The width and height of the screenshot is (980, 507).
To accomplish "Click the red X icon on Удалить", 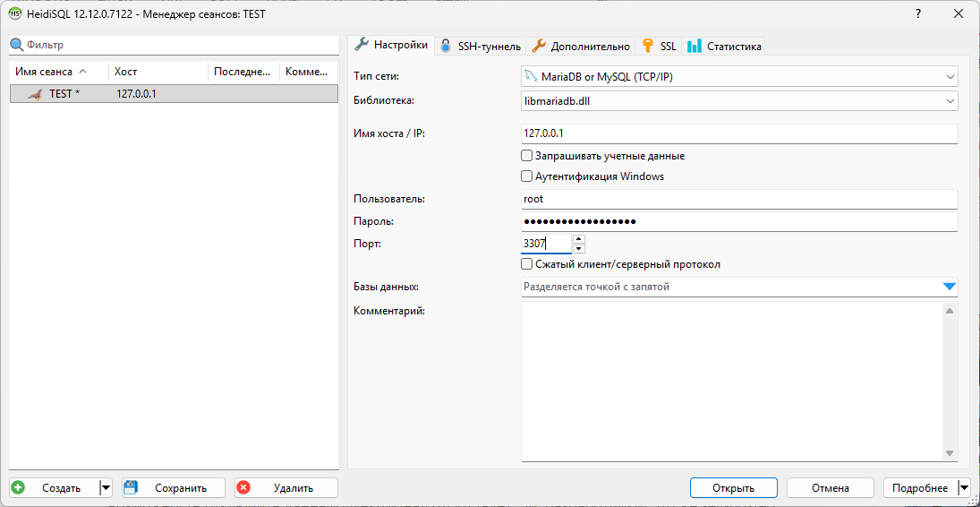I will coord(243,487).
